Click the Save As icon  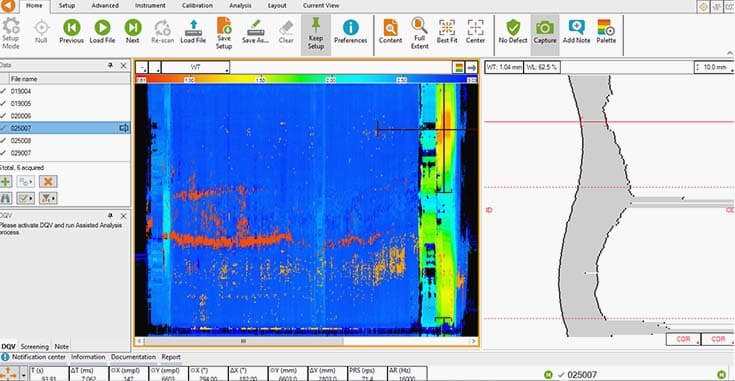[255, 28]
